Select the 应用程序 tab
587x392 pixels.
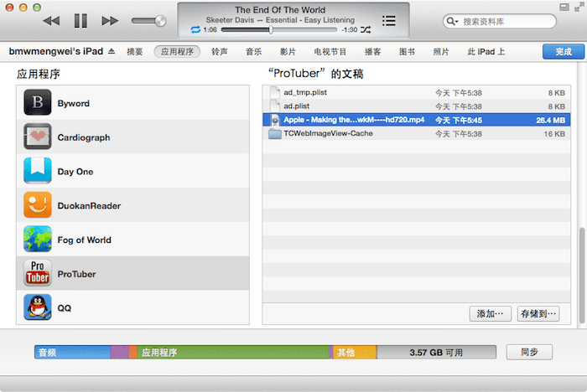177,52
